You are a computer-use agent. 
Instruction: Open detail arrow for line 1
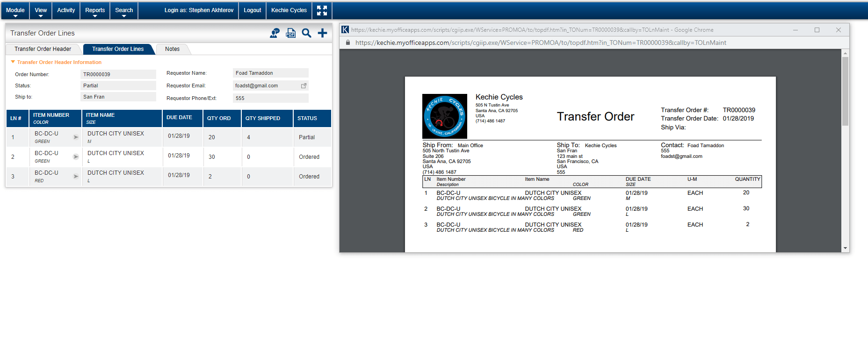(76, 137)
